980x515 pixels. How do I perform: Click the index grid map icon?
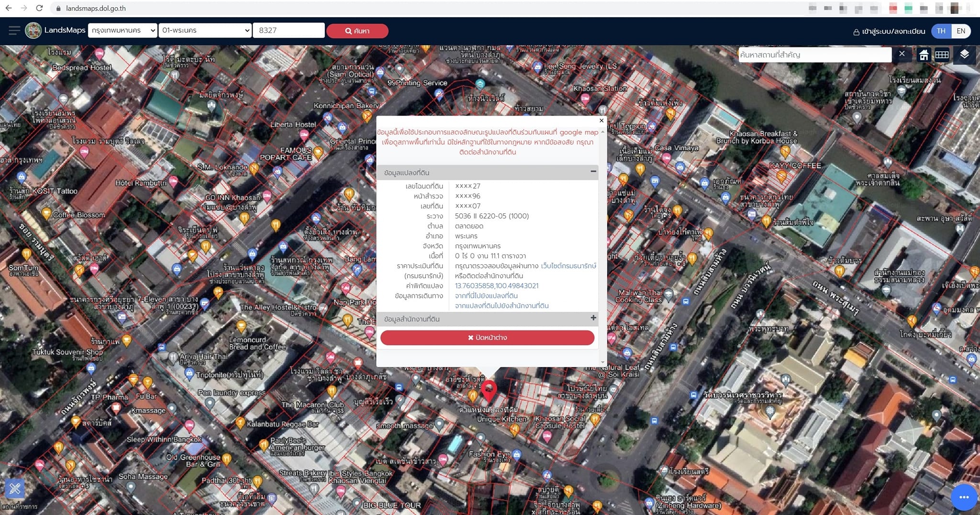point(942,55)
